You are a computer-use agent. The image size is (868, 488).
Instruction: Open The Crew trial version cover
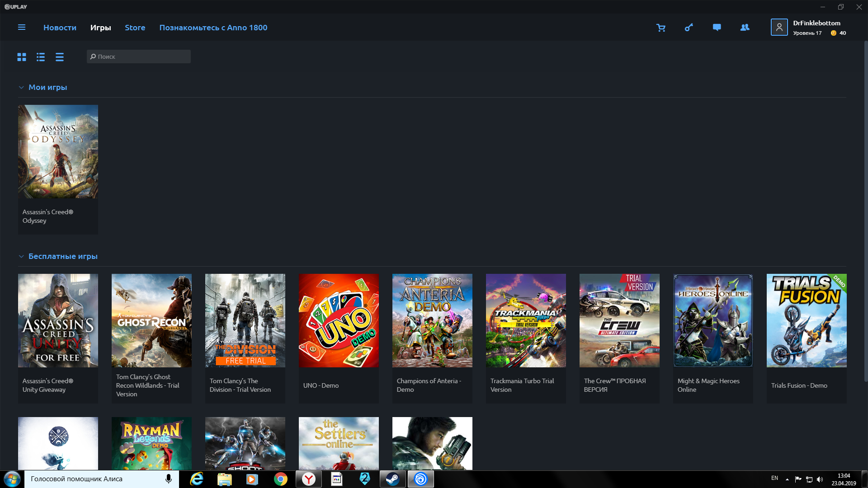[x=619, y=320]
